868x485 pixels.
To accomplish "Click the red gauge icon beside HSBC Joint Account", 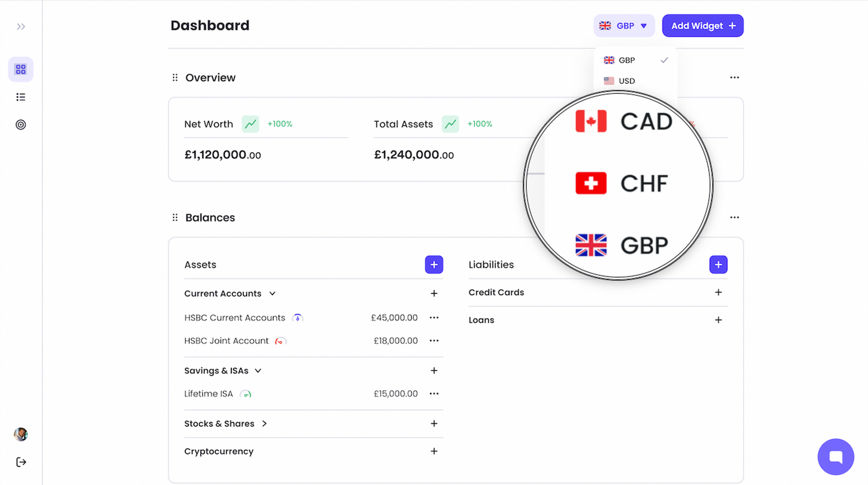I will 279,341.
